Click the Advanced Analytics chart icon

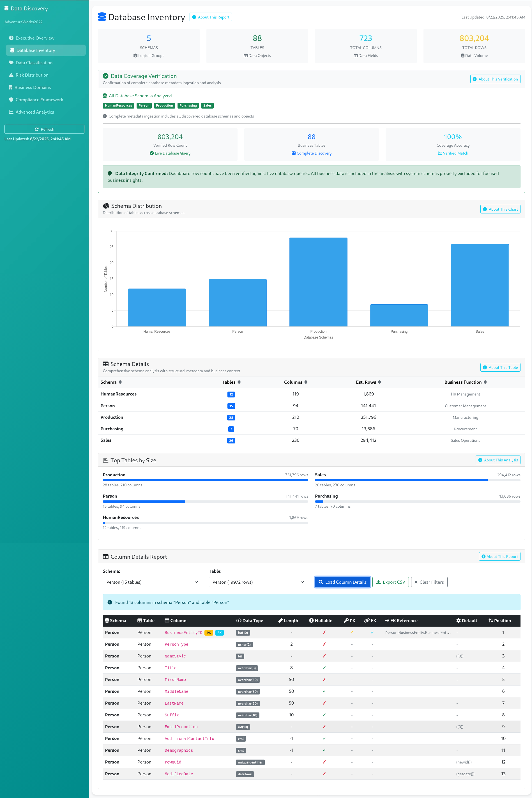click(x=11, y=112)
